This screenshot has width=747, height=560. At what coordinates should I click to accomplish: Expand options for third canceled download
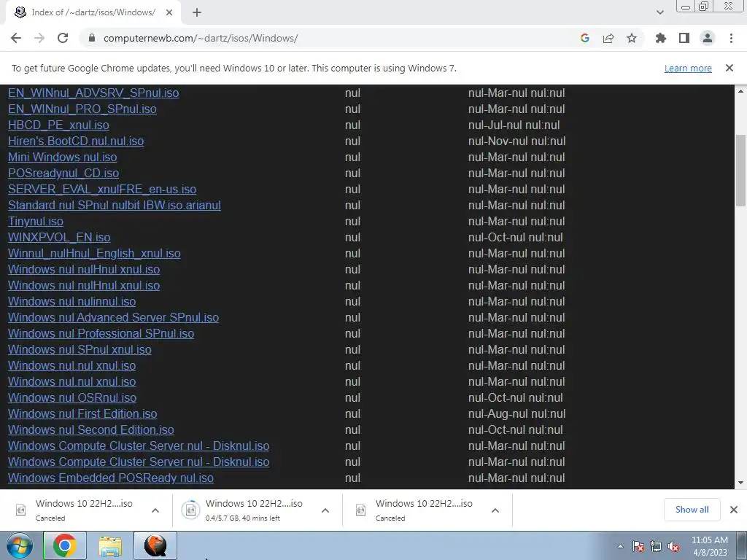click(x=495, y=510)
